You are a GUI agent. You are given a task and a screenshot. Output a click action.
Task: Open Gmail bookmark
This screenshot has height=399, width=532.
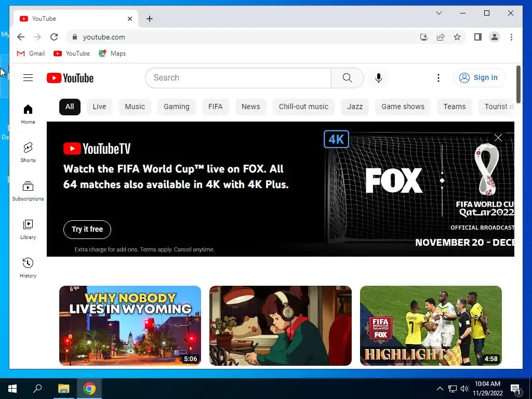pos(31,54)
